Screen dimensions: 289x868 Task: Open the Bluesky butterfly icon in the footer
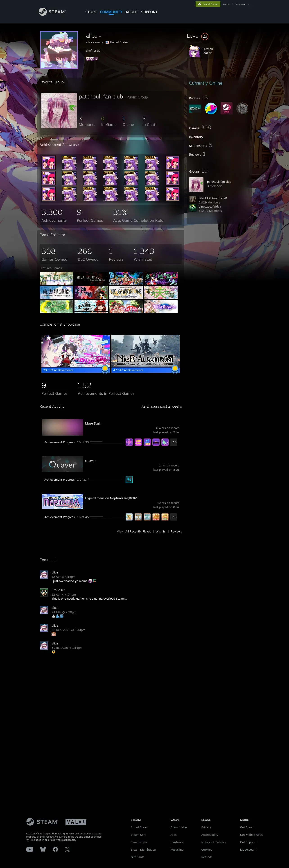tap(43, 849)
